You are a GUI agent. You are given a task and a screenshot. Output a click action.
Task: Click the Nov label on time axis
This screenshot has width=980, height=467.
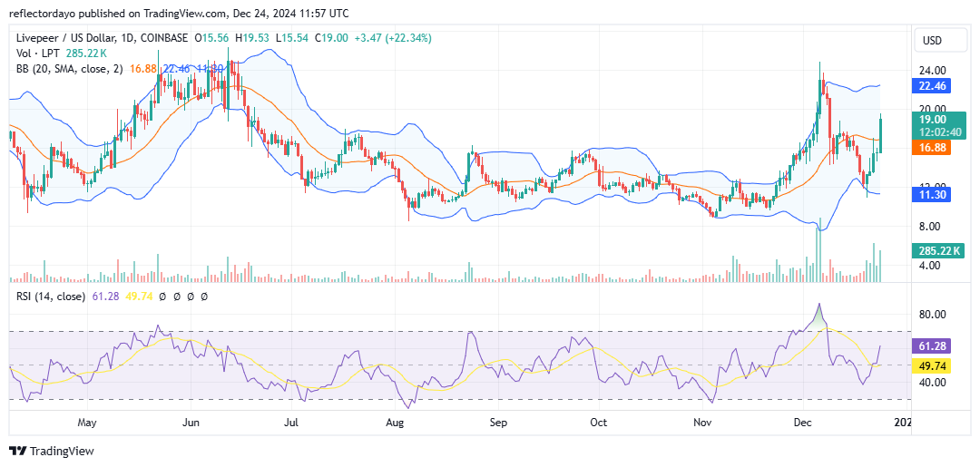[x=703, y=423]
